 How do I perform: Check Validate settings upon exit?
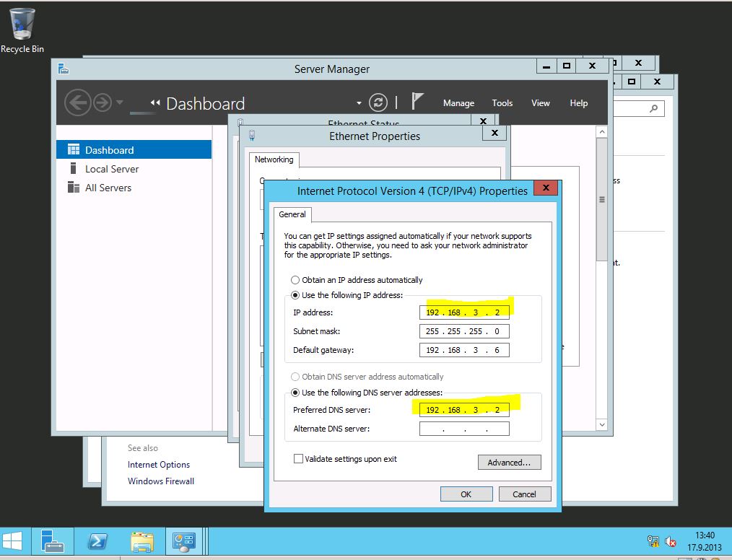[298, 459]
